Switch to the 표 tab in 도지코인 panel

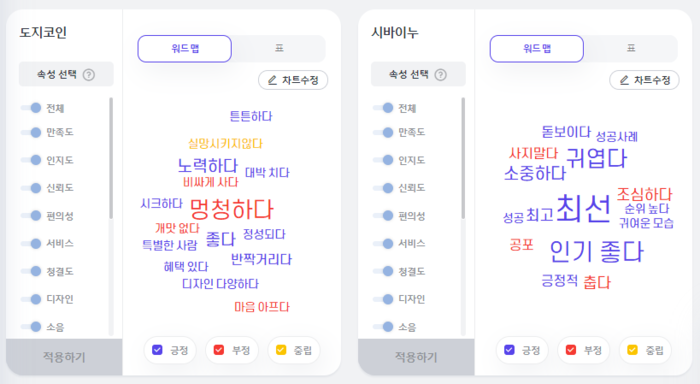tap(279, 48)
